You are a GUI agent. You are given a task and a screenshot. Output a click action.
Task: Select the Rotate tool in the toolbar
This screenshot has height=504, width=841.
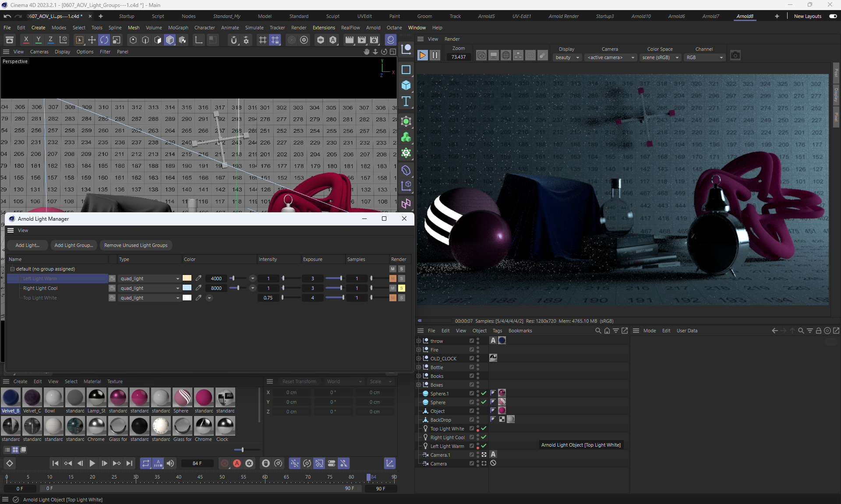(104, 40)
